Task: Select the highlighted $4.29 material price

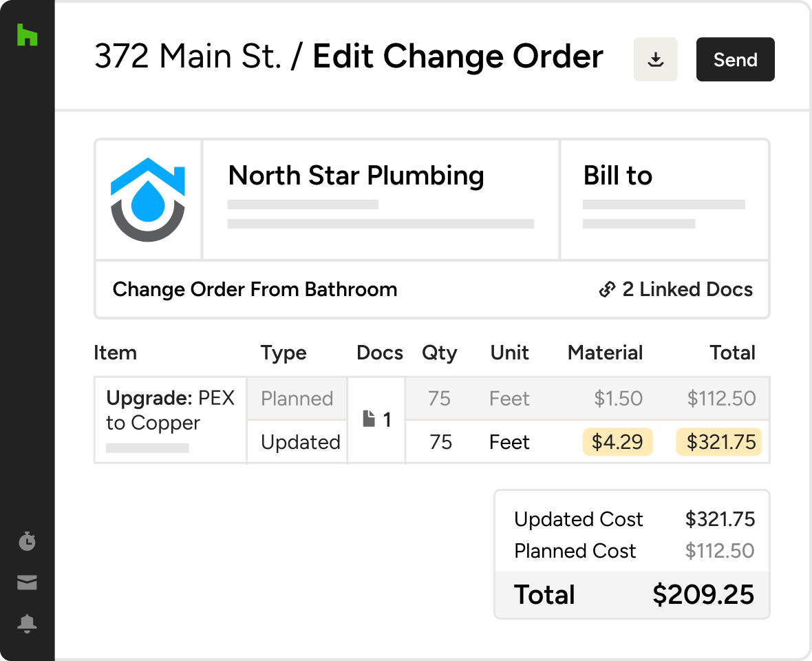Action: coord(617,442)
